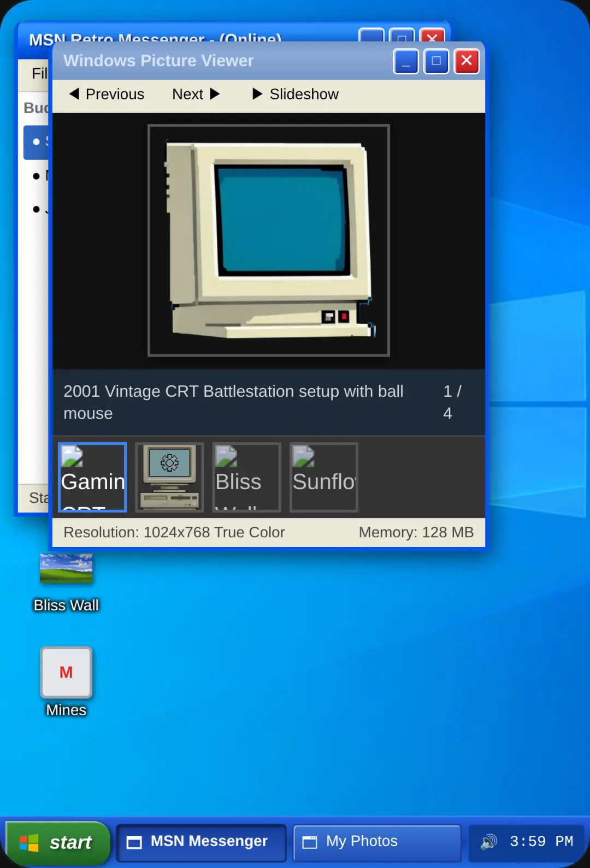
Task: Click the main CRT monitor picture
Action: pos(269,241)
